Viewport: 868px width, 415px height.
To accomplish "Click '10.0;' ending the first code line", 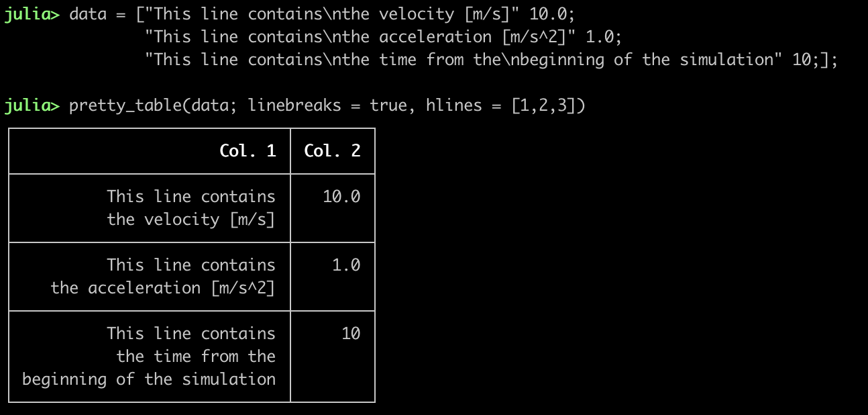I will tap(552, 14).
